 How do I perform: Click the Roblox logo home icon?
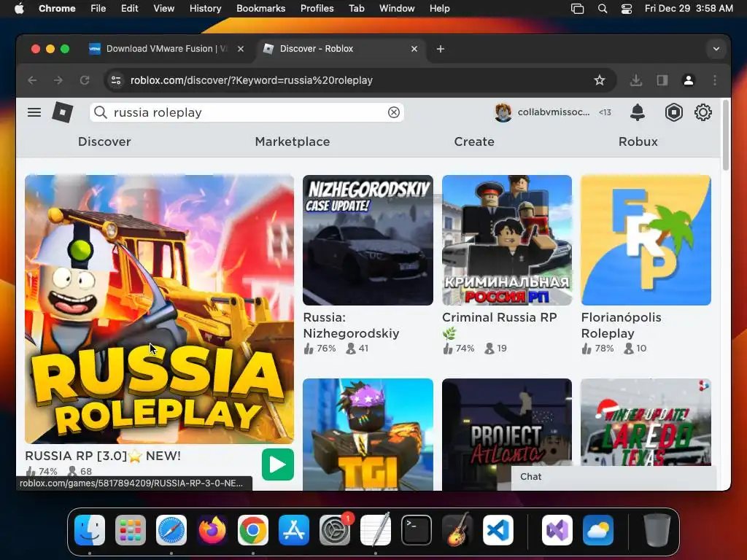[x=63, y=112]
